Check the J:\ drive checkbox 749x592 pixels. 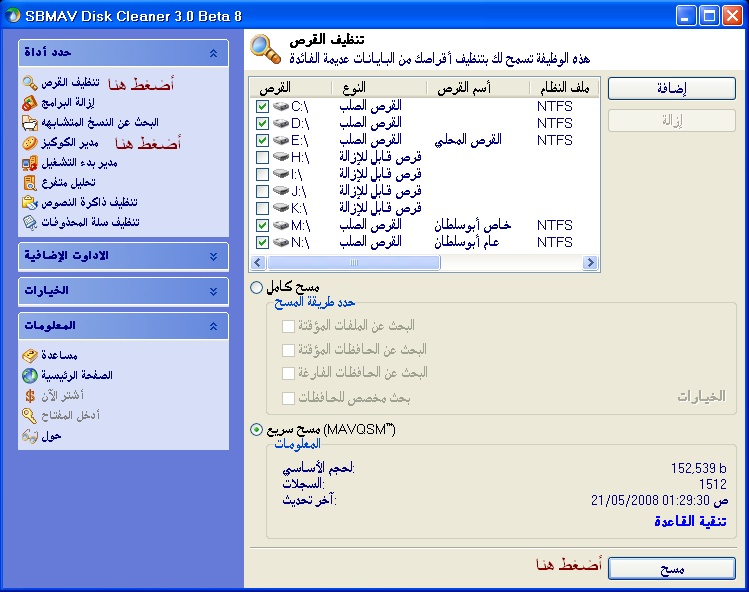point(262,191)
